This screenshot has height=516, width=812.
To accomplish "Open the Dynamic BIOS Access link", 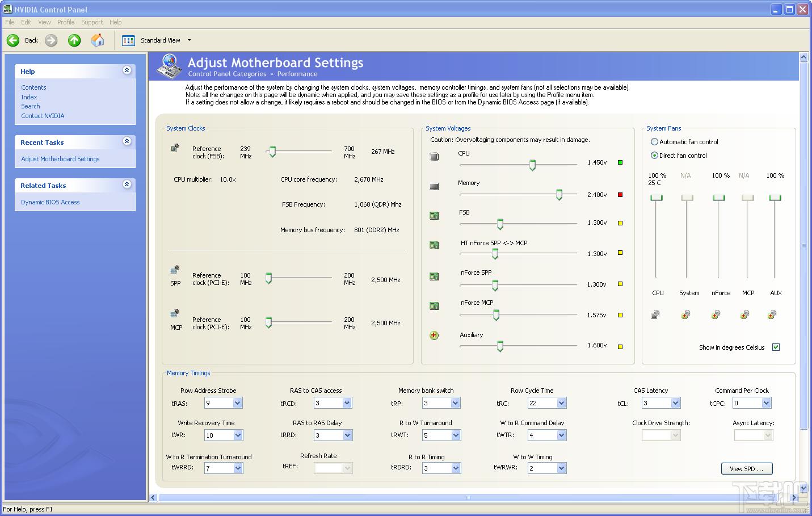I will [51, 202].
